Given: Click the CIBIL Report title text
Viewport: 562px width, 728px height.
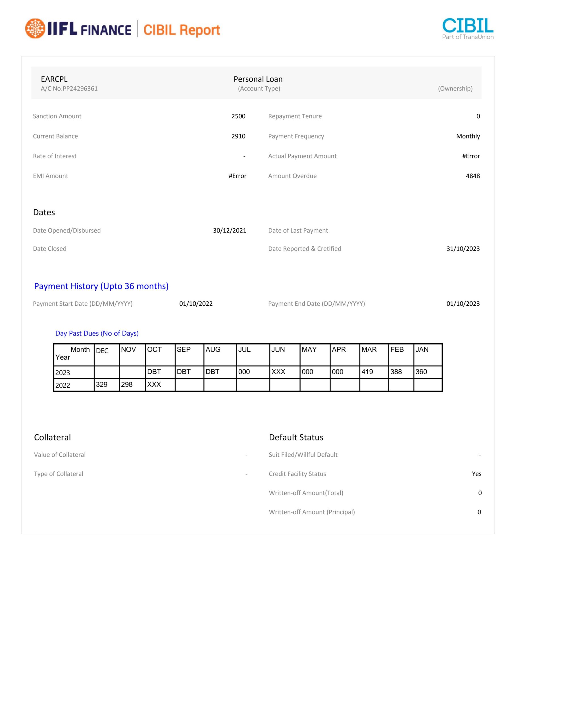Looking at the screenshot, I should pos(182,30).
